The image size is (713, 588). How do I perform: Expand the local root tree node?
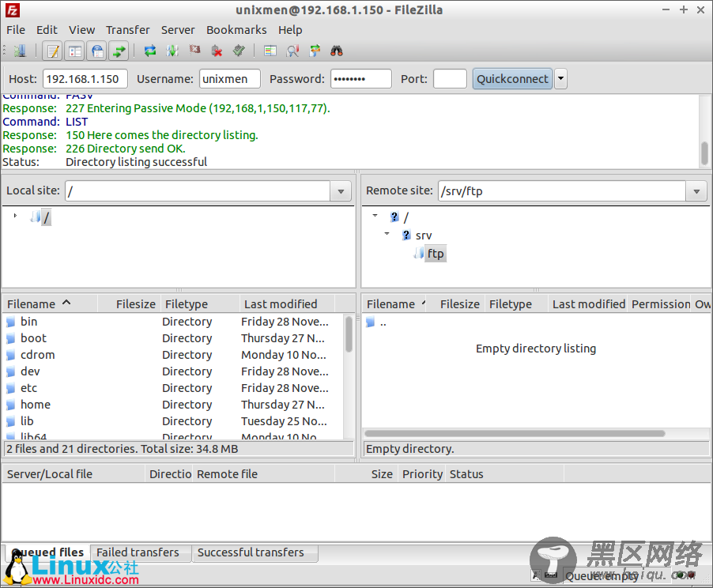[x=15, y=216]
